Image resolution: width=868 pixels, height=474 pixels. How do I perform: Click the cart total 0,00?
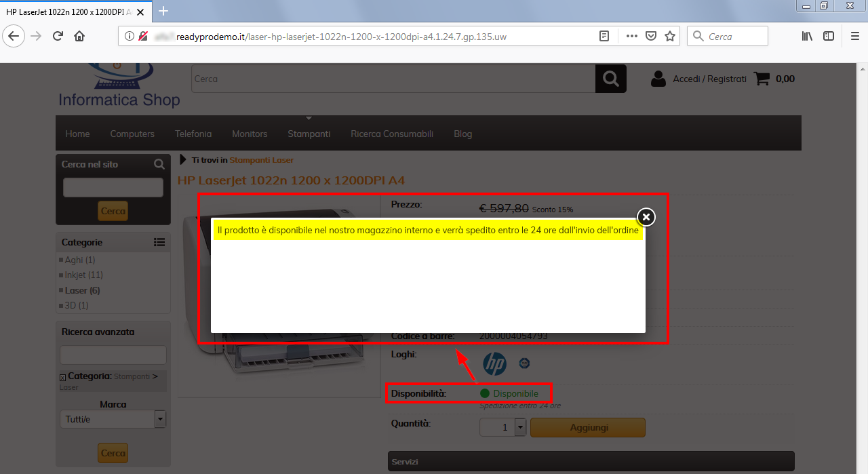click(785, 79)
